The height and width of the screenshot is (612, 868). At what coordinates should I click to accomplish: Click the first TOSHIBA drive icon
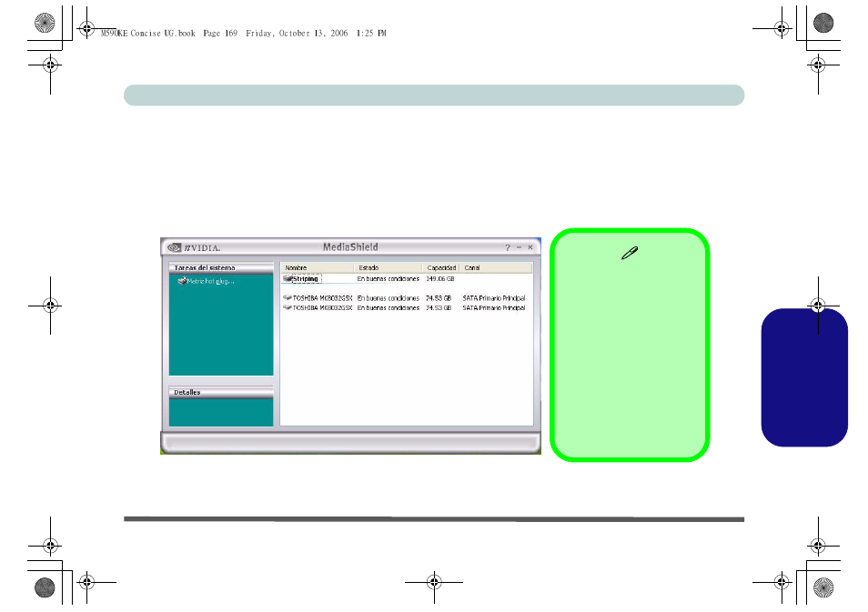click(x=288, y=297)
